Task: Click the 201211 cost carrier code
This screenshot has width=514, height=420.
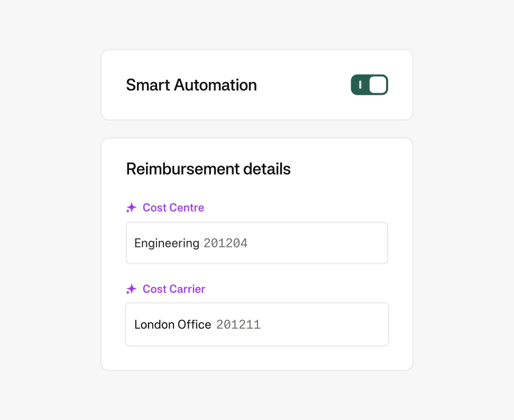Action: coord(238,325)
